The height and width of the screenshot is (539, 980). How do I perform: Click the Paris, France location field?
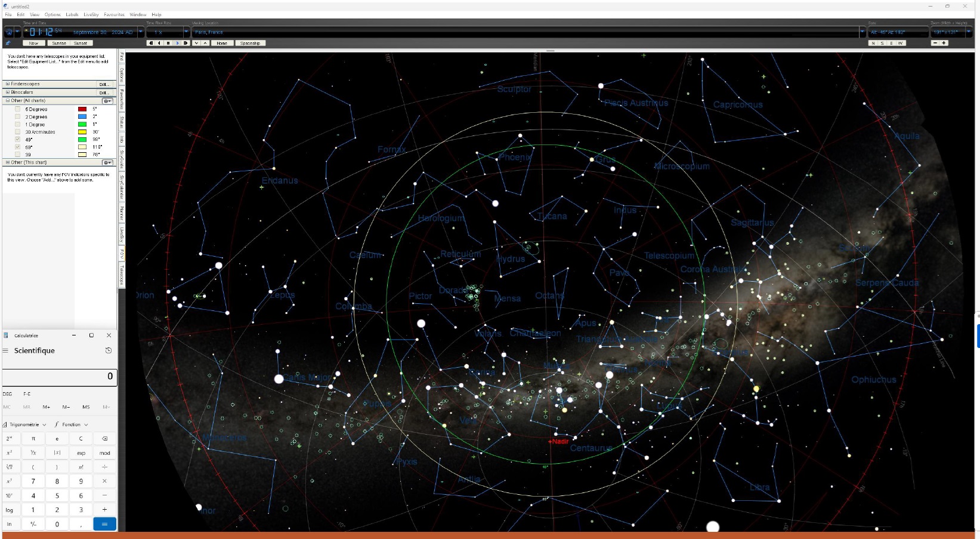[x=525, y=32]
